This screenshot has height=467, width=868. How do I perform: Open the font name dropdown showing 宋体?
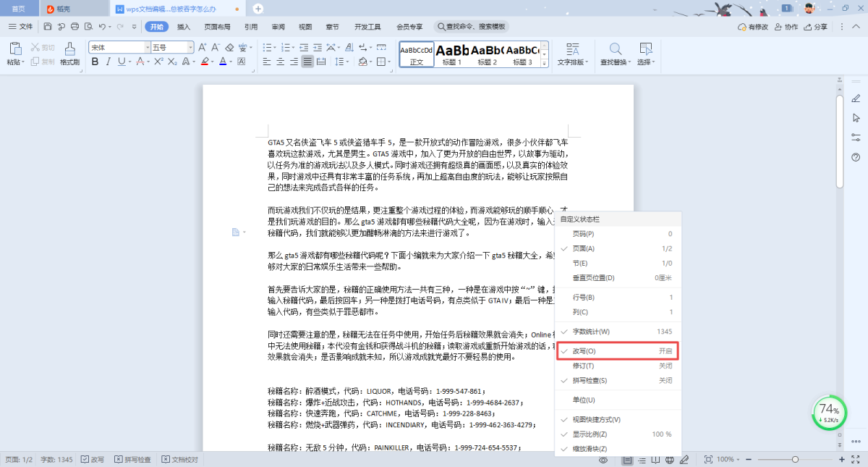click(148, 47)
